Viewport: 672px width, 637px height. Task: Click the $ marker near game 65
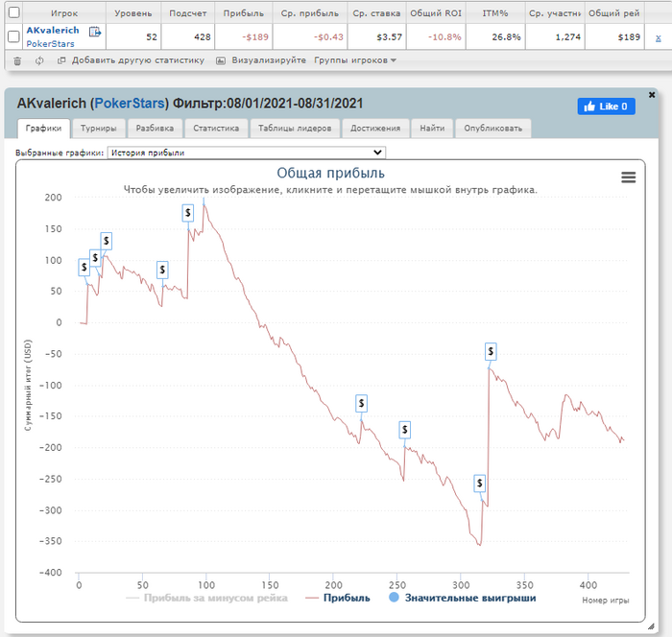[x=162, y=270]
